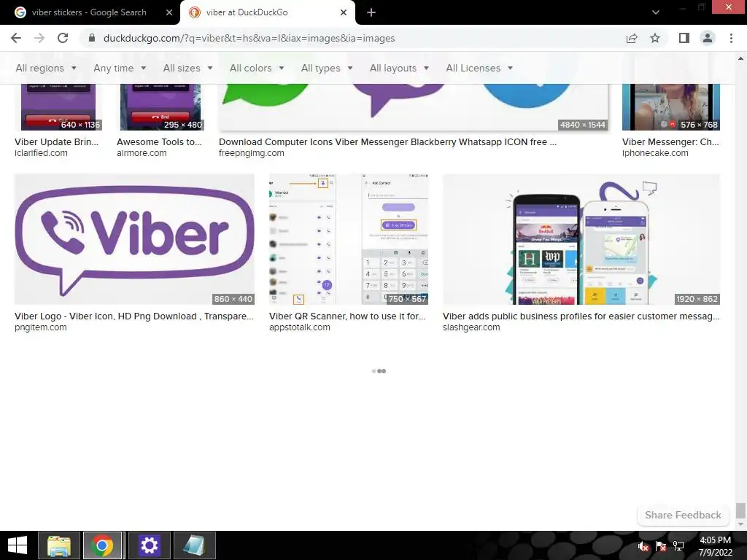Viewport: 747px width, 560px height.
Task: Click the Action Center flag tray icon
Action: (661, 546)
